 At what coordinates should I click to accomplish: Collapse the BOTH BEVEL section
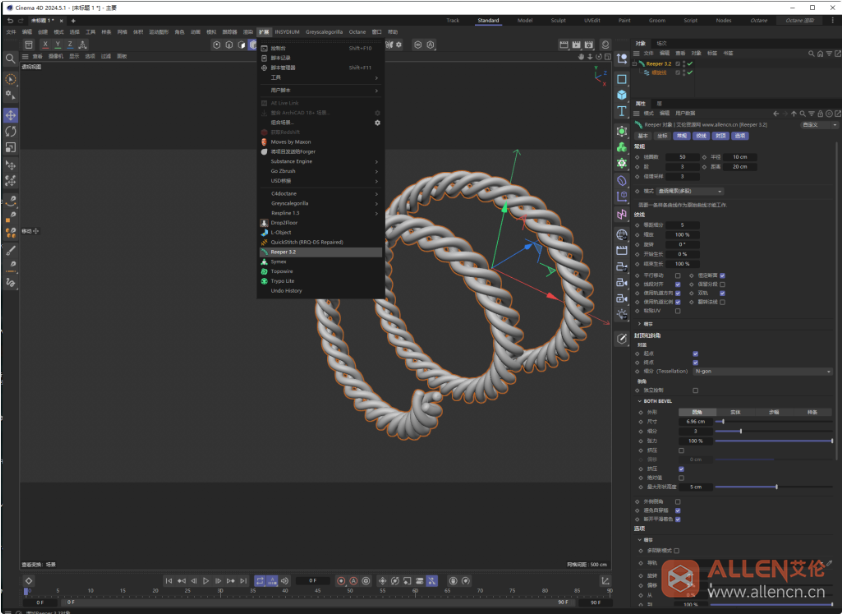click(x=640, y=401)
